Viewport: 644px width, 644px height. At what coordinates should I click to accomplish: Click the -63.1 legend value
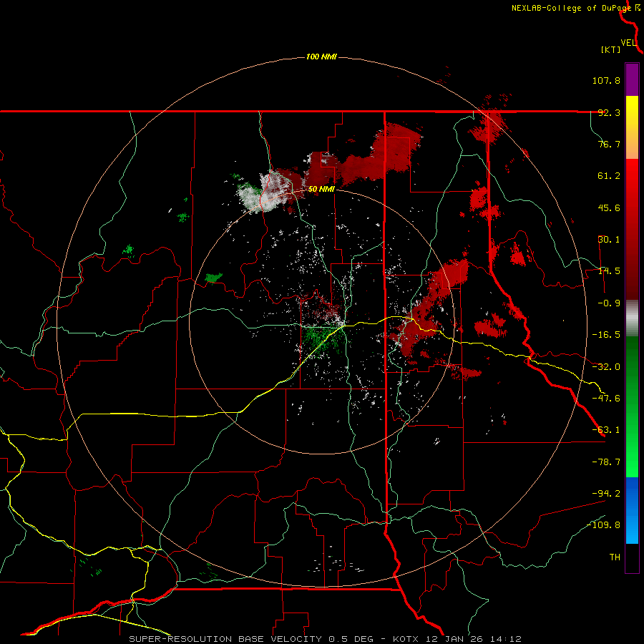pos(606,430)
